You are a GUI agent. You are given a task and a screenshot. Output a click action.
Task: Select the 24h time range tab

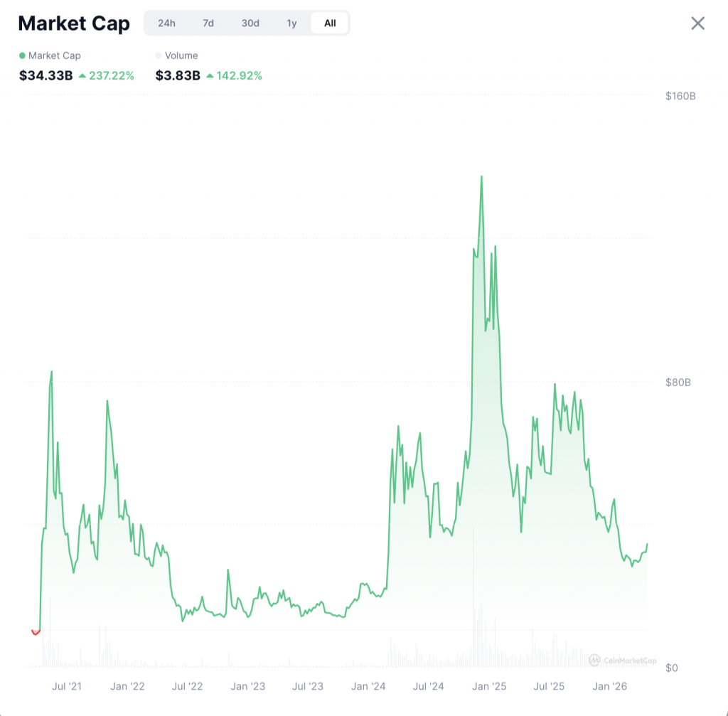[166, 23]
